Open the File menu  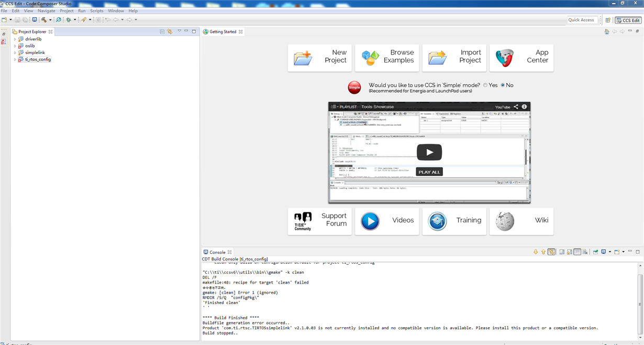click(x=4, y=10)
